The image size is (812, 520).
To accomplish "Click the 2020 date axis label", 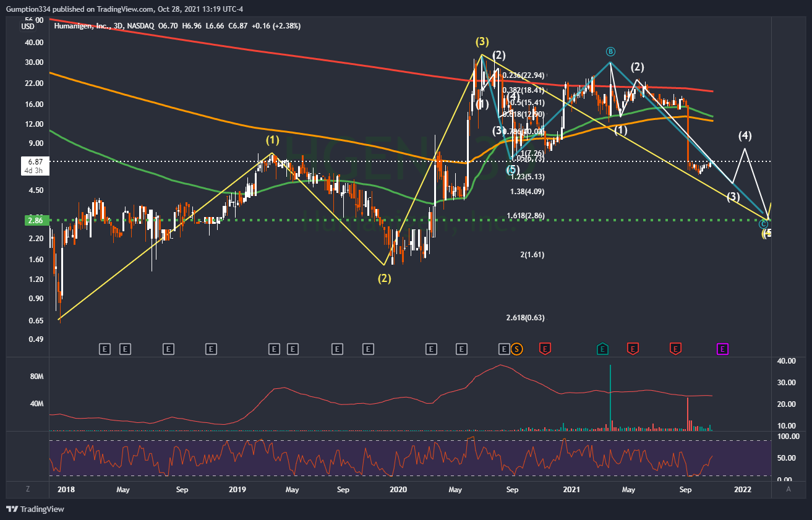I will pos(398,490).
